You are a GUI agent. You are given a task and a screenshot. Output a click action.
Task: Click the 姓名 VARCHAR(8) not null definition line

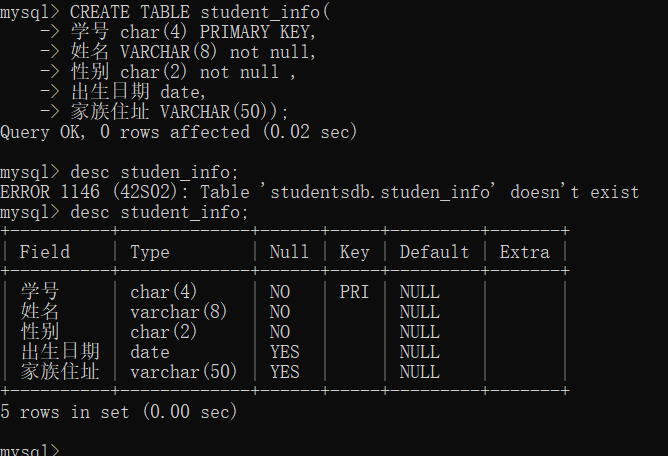193,52
